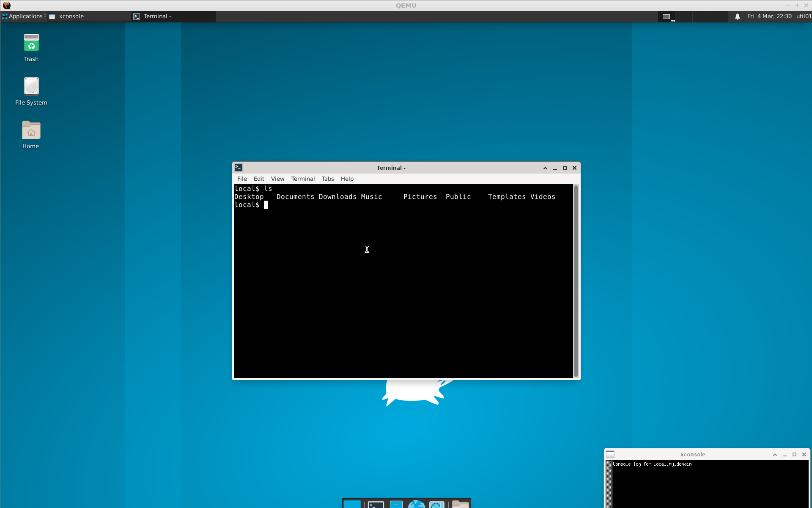This screenshot has width=812, height=508.
Task: Click 'Console log for local.my.domain' text
Action: pos(652,464)
